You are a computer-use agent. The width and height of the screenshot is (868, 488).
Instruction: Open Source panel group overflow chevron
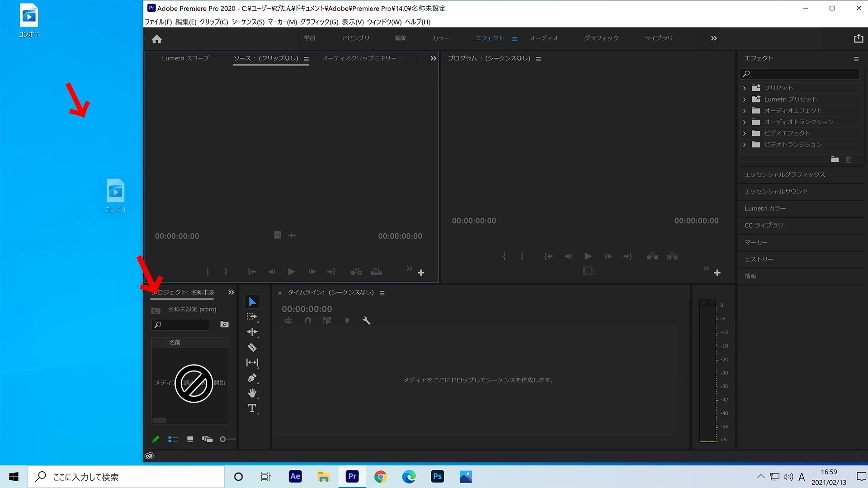[x=433, y=58]
